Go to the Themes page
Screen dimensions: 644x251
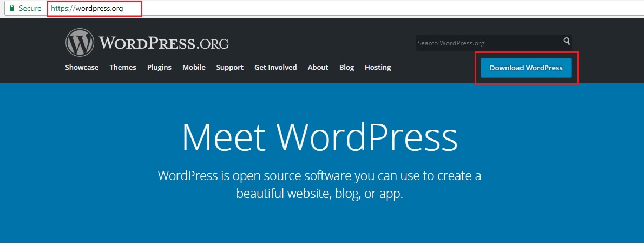click(123, 68)
